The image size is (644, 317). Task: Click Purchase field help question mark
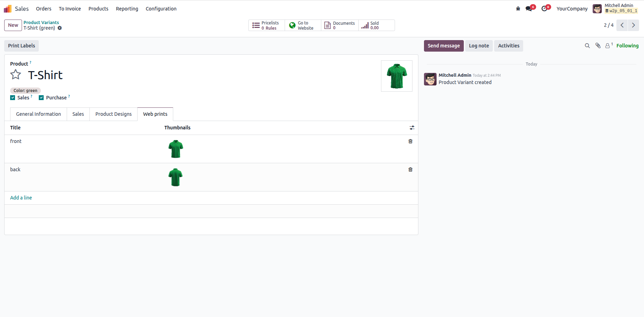click(69, 96)
